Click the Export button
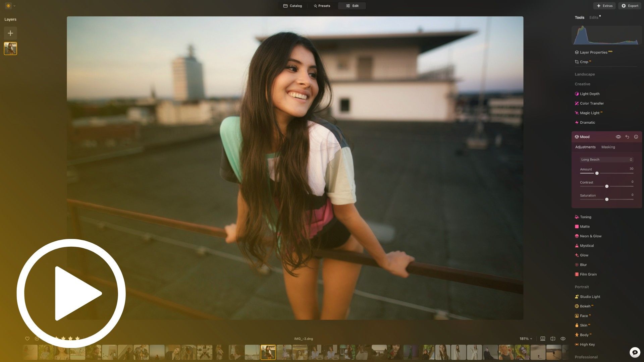The width and height of the screenshot is (644, 362). [630, 6]
